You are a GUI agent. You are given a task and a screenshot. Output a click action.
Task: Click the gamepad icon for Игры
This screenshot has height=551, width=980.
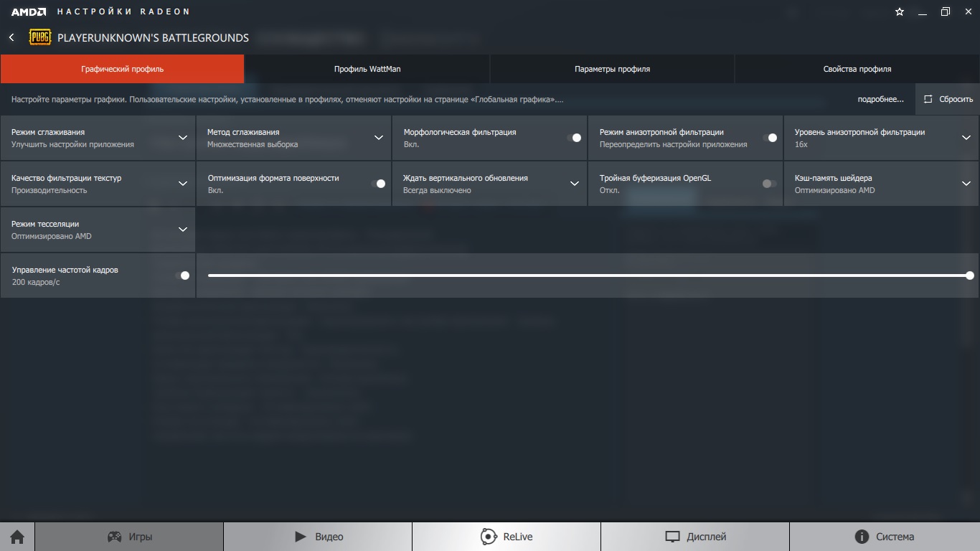pos(114,537)
